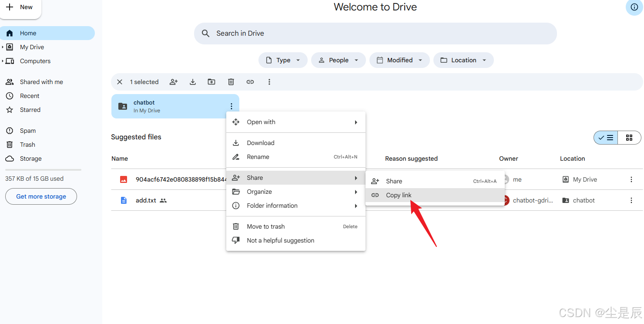
Task: Click the add.txt document icon
Action: coord(124,200)
